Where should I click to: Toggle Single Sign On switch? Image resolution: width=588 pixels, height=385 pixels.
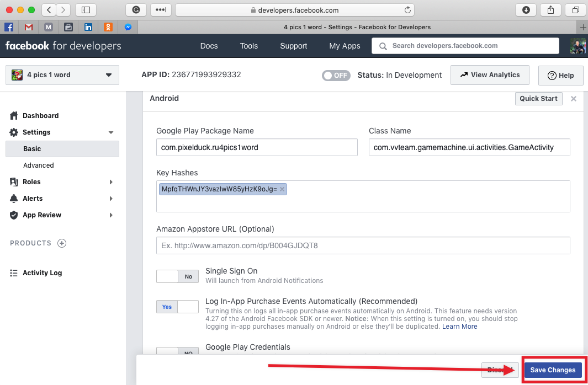point(177,276)
